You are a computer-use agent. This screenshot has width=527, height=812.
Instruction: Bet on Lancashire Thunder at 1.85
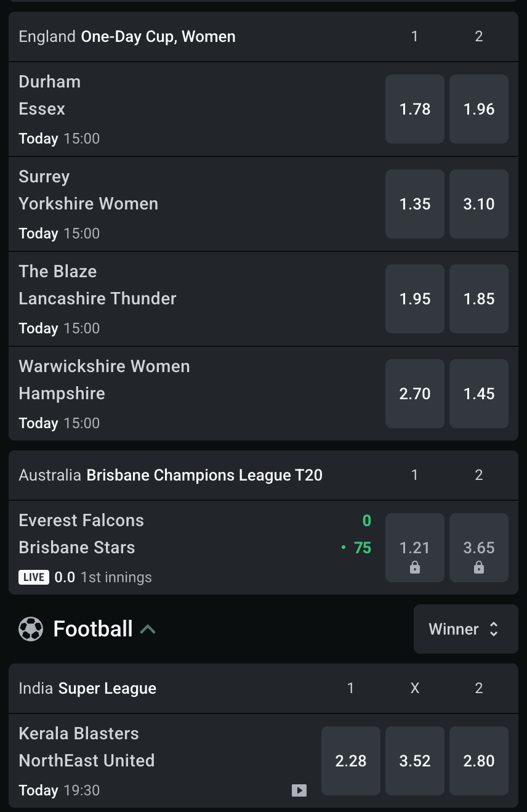pyautogui.click(x=478, y=299)
